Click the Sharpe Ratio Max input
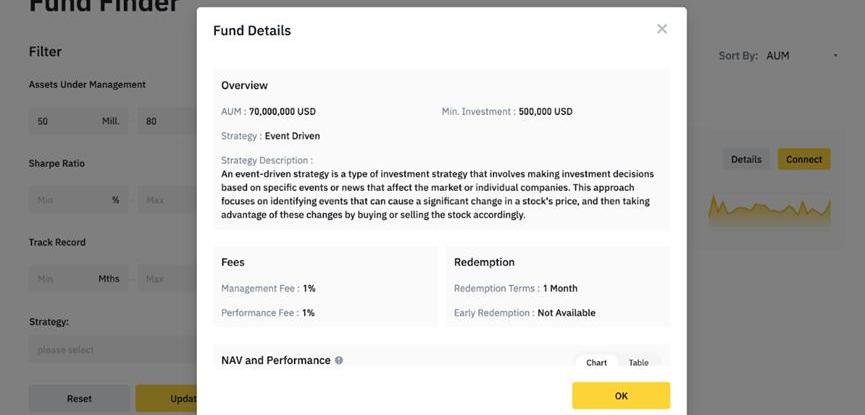 pos(165,200)
